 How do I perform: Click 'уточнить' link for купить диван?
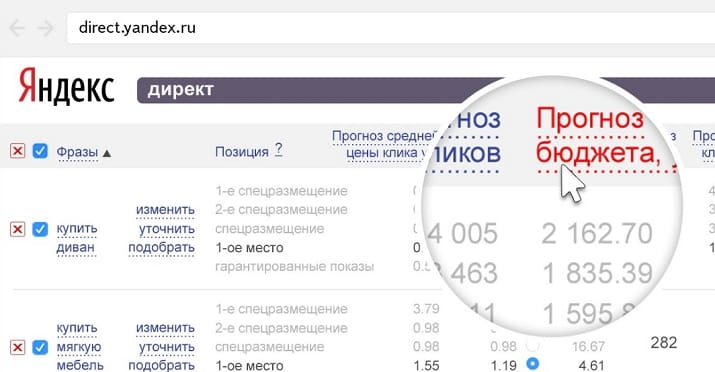point(167,229)
